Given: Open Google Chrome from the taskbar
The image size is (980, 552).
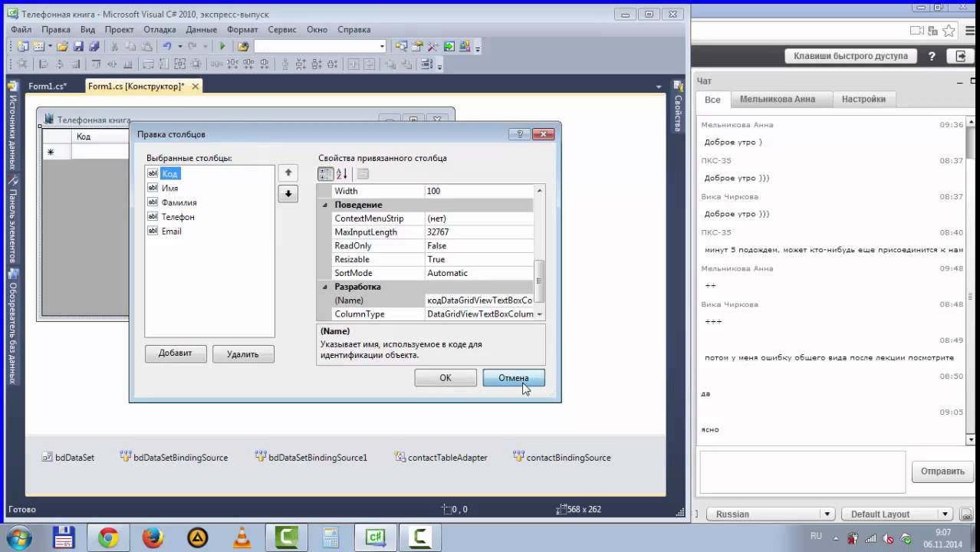Looking at the screenshot, I should click(x=108, y=538).
